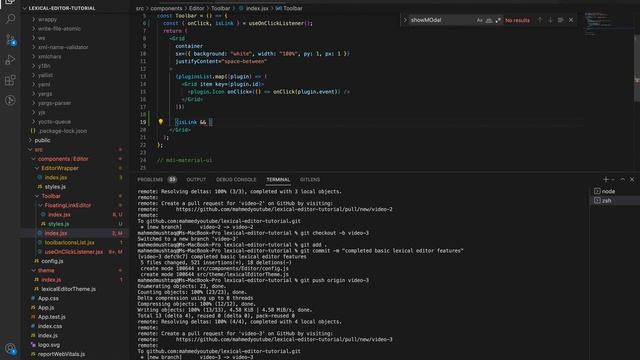Add a new terminal with plus icon
Image resolution: width=640 pixels, height=360 pixels.
tap(606, 179)
